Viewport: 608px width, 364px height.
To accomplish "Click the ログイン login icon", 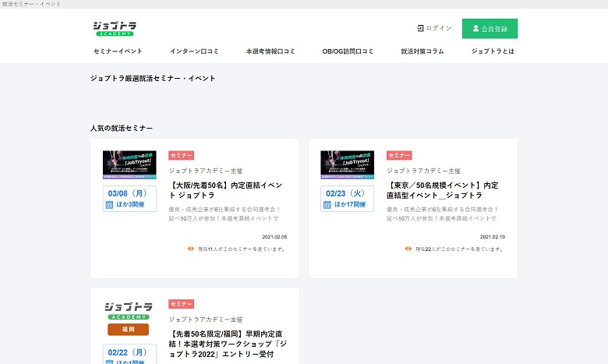I will pos(420,28).
